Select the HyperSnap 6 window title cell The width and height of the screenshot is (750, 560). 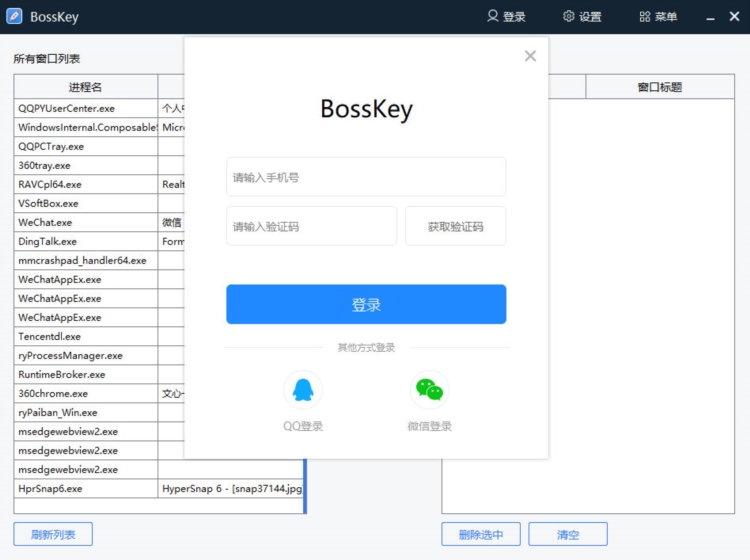coord(231,489)
